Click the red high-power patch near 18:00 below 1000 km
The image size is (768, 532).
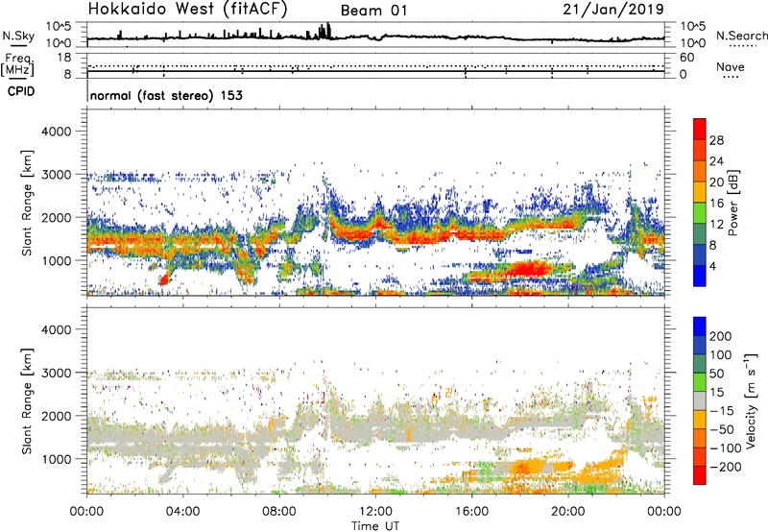click(x=529, y=269)
